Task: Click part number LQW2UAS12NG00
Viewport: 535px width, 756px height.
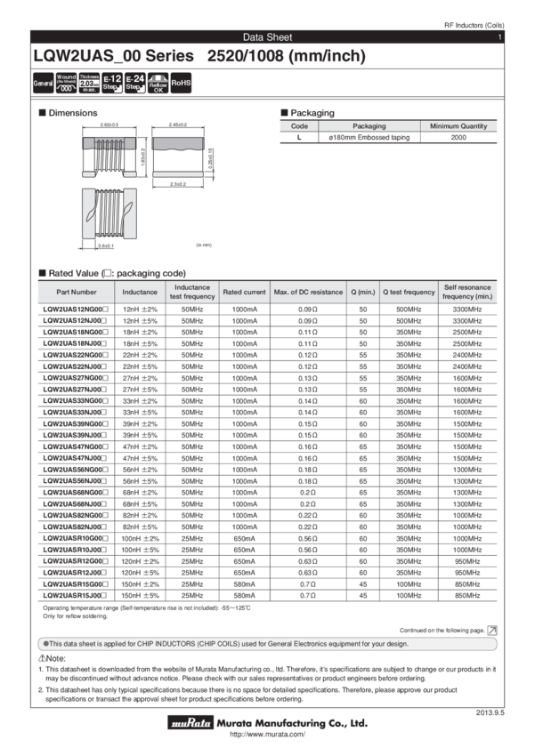Action: 76,310
